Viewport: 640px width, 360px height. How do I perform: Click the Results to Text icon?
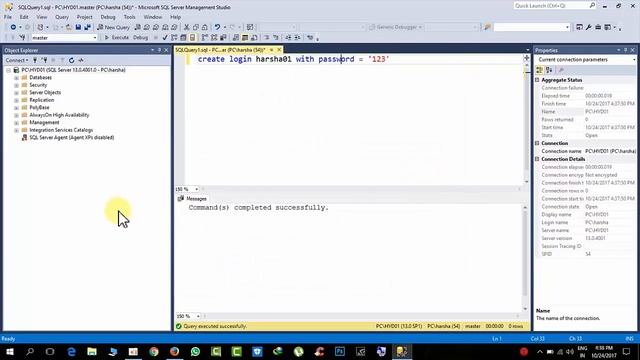click(x=236, y=38)
